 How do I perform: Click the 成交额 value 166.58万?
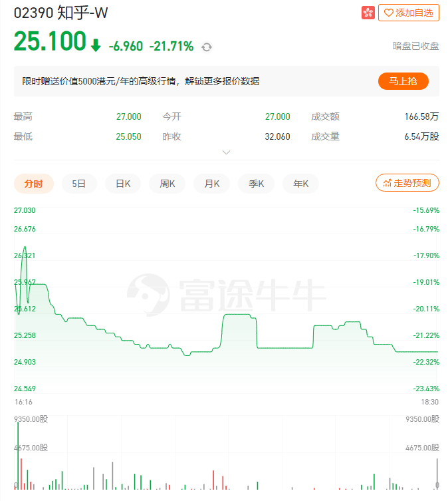point(421,116)
